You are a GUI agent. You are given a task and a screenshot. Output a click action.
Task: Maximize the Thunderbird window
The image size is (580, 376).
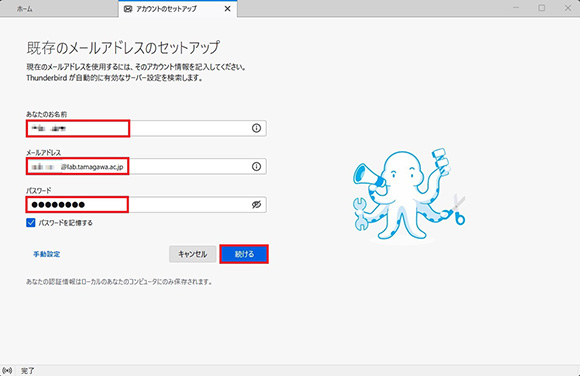coord(542,8)
